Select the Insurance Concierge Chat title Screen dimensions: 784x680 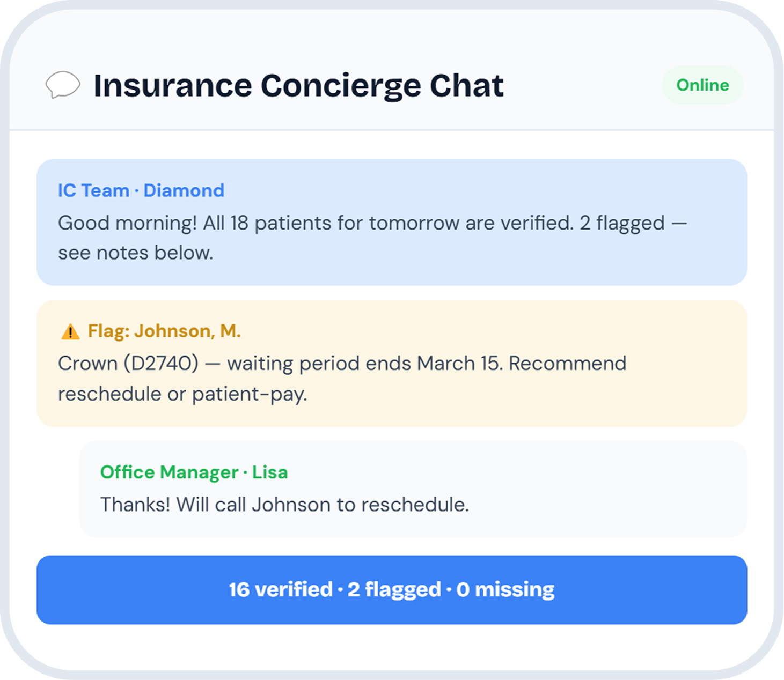point(298,86)
